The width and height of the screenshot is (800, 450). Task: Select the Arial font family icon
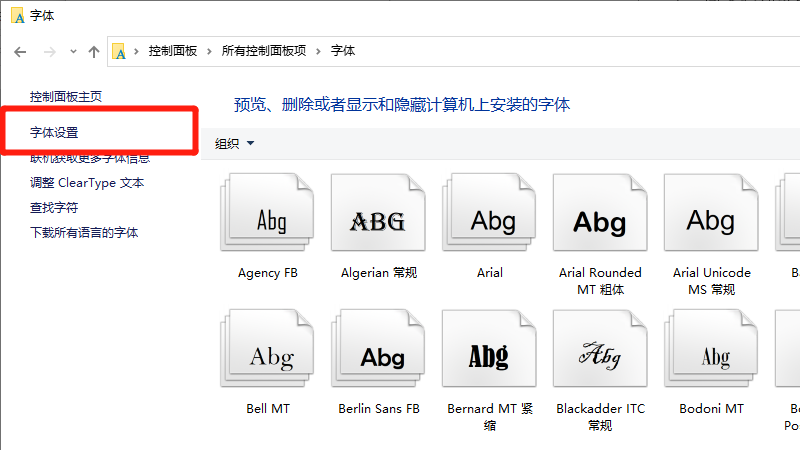click(x=489, y=212)
